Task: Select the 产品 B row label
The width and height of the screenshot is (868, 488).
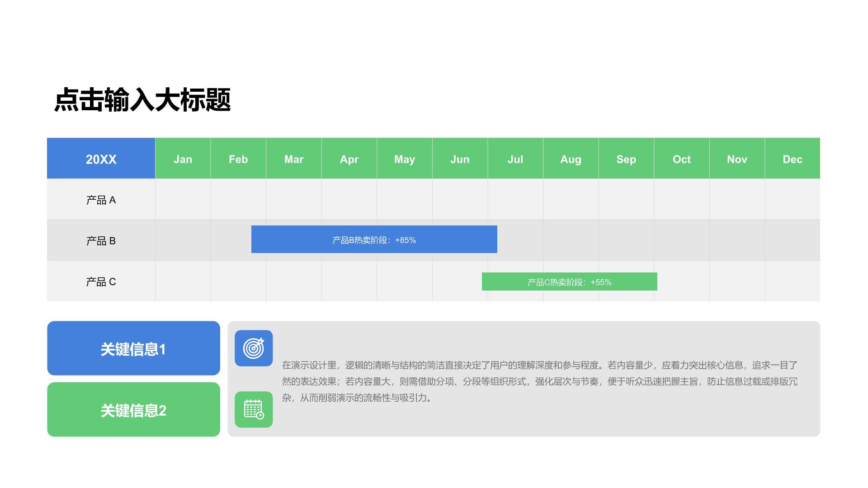Action: 101,240
